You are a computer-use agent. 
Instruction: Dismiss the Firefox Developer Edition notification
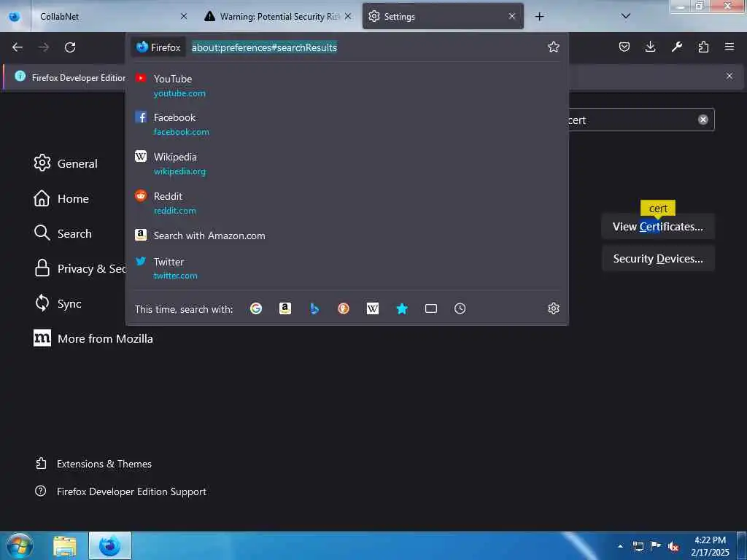pos(729,76)
